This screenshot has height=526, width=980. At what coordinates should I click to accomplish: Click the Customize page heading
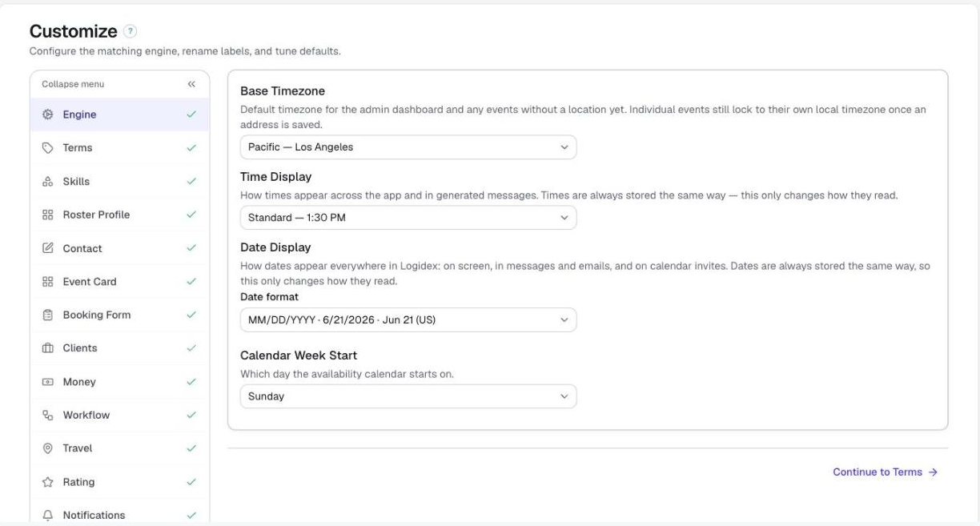[x=74, y=32]
